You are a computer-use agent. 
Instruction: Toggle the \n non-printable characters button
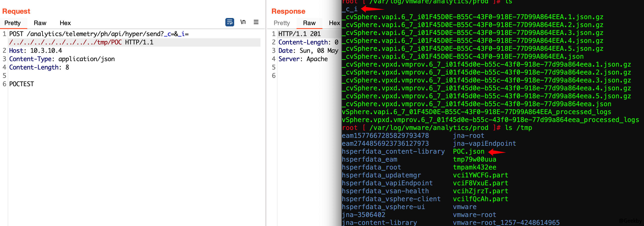pyautogui.click(x=243, y=22)
